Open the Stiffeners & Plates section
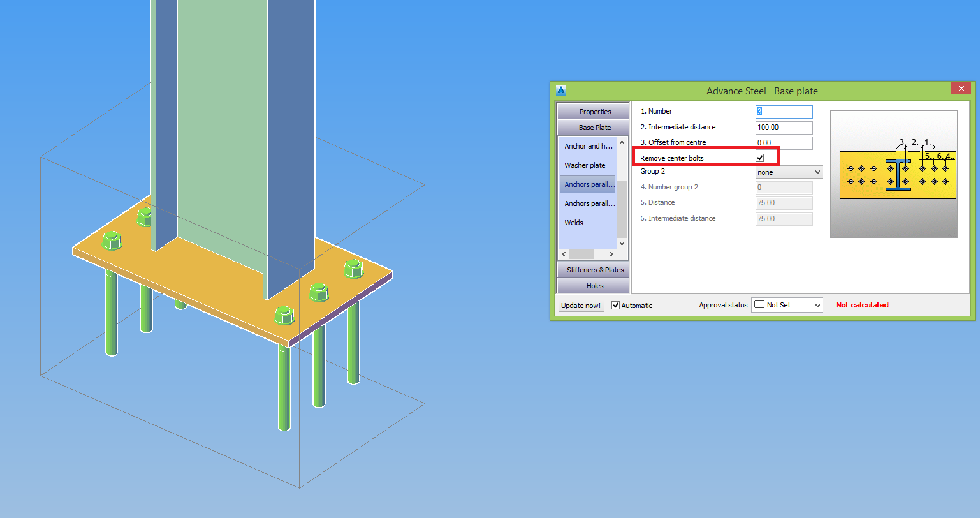Image resolution: width=980 pixels, height=518 pixels. click(592, 269)
